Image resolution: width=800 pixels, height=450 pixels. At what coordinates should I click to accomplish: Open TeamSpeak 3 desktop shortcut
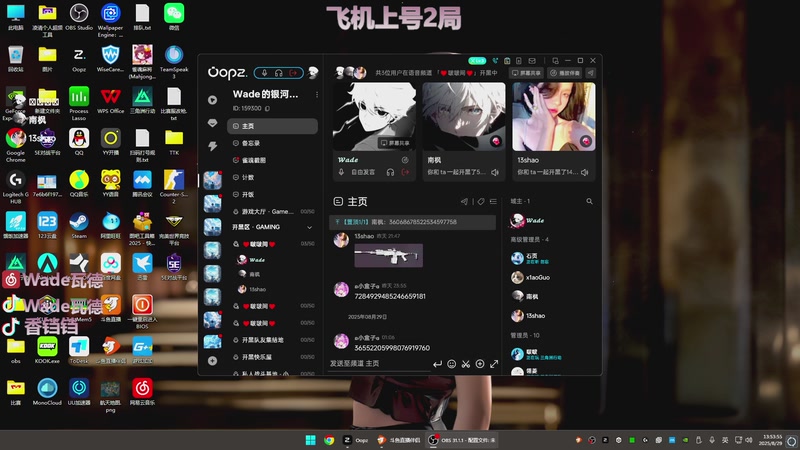pyautogui.click(x=174, y=62)
